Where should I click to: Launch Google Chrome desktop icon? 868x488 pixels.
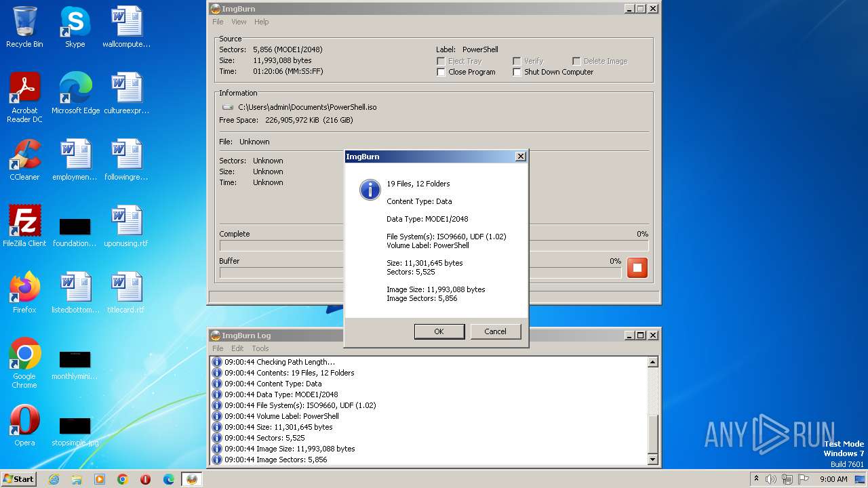(x=24, y=363)
